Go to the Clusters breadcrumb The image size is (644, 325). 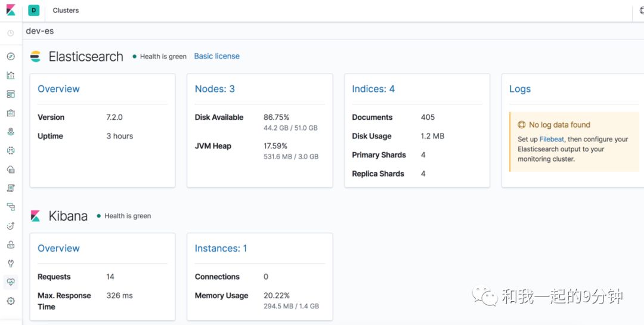pyautogui.click(x=66, y=10)
